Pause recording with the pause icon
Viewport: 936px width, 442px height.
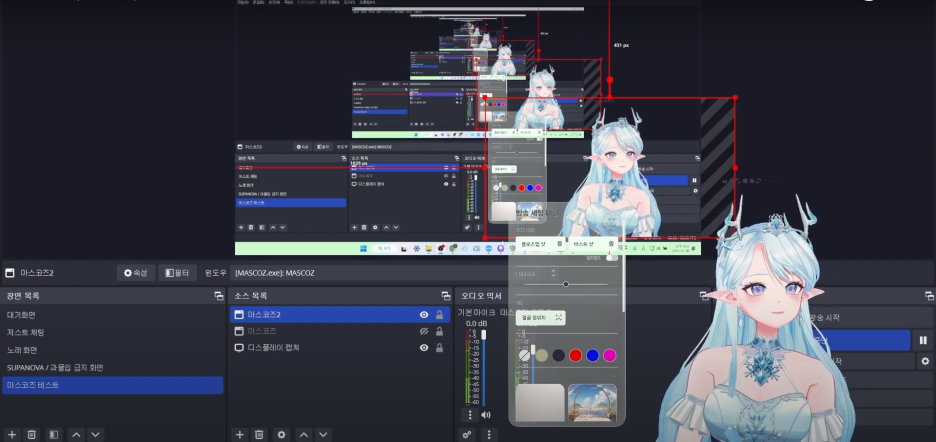923,340
